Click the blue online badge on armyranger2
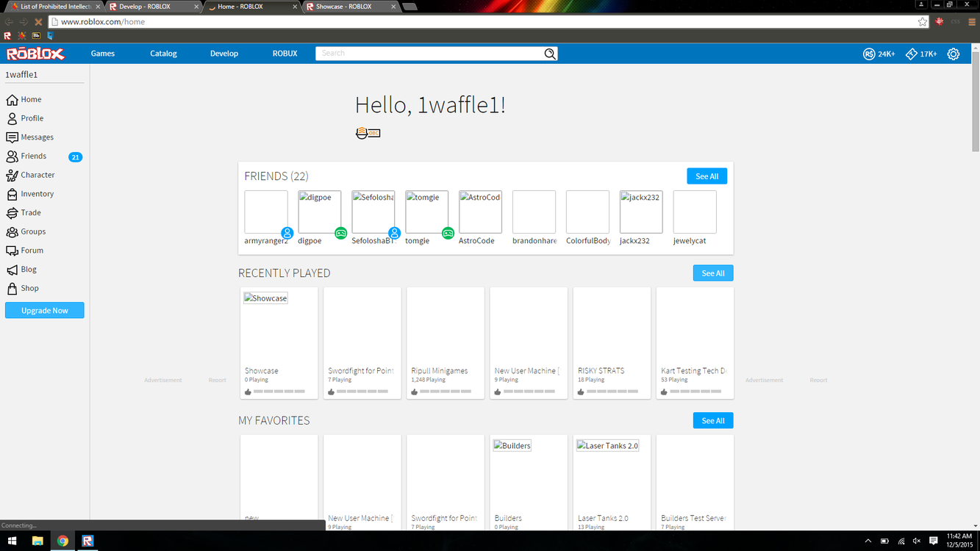 click(287, 233)
